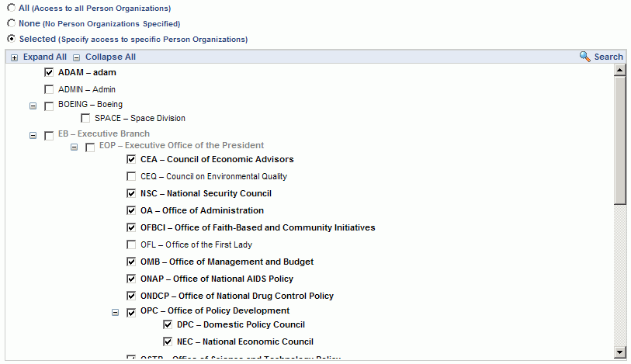
Task: Uncheck the OA – Office of Administration checkbox
Action: click(x=131, y=210)
